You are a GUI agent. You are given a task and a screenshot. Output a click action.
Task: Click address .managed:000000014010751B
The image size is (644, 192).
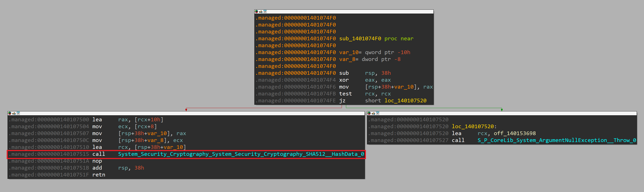pyautogui.click(x=49, y=168)
